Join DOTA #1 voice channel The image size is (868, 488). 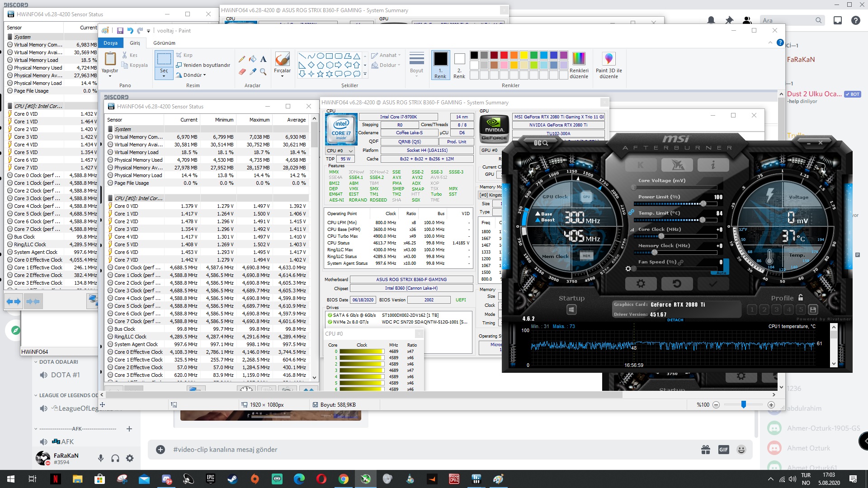pos(65,375)
